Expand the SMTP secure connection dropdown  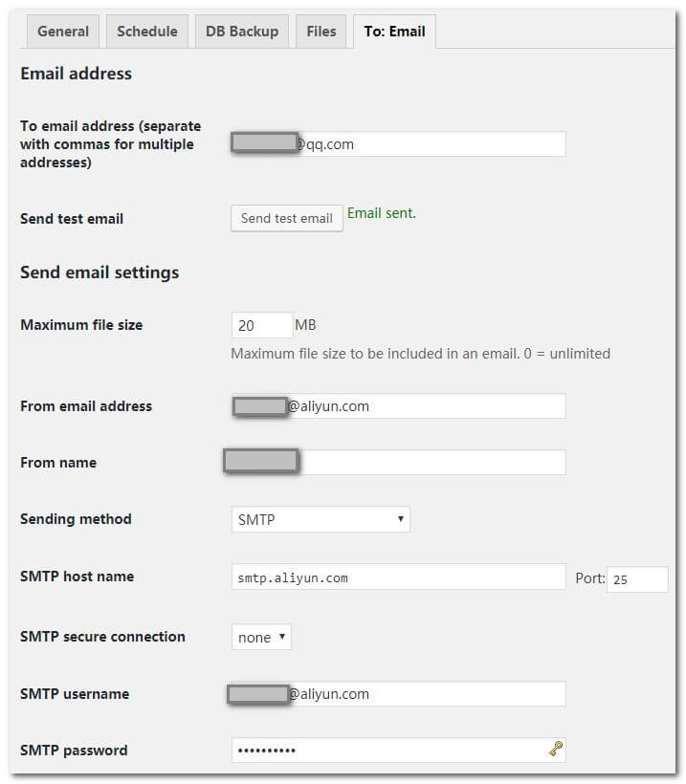261,637
